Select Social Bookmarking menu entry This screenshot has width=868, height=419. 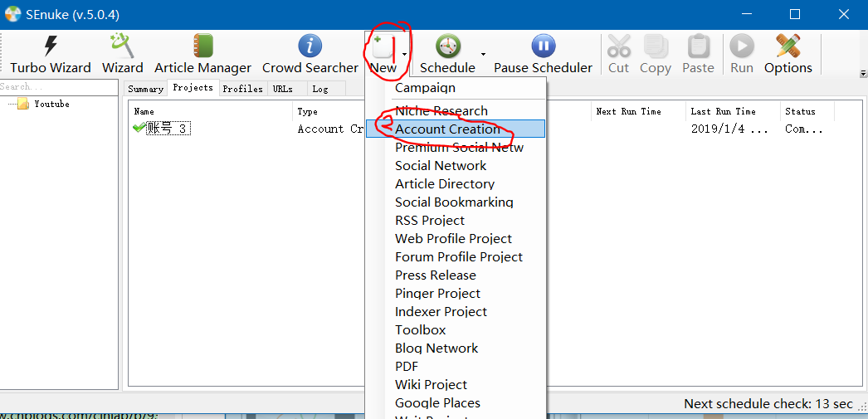tap(456, 202)
